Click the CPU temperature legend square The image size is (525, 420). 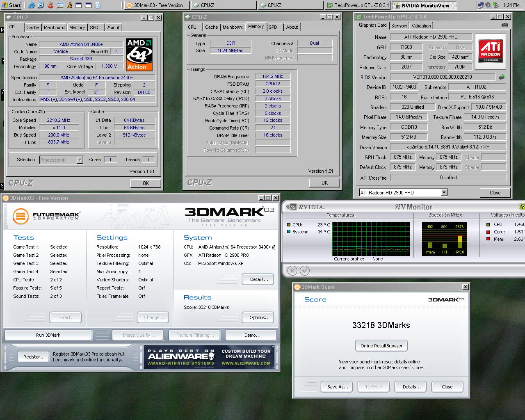click(x=289, y=225)
